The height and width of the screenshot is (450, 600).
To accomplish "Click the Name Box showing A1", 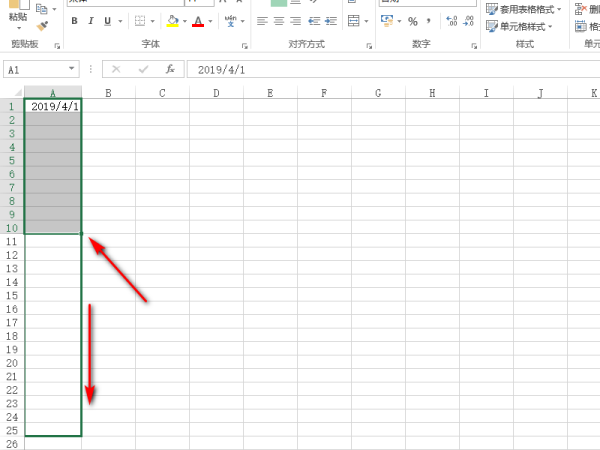I will pos(35,69).
